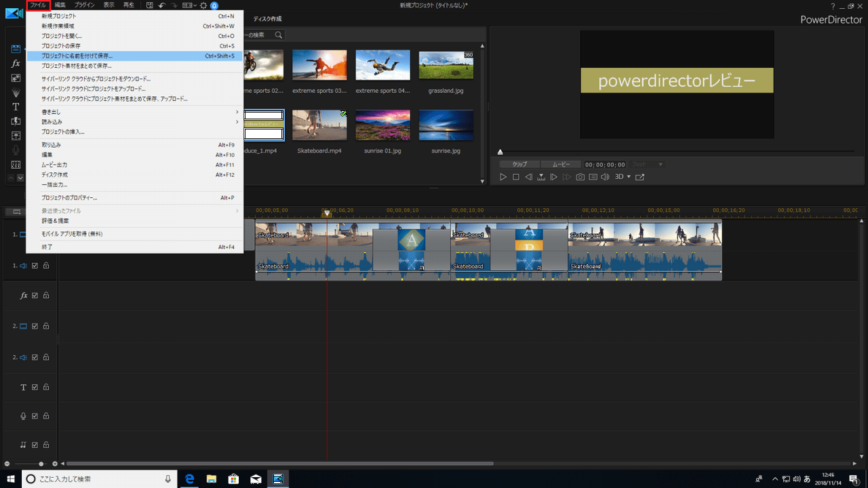Viewport: 868px width, 488px height.
Task: Unlock audio track 1 lock icon
Action: click(x=46, y=266)
